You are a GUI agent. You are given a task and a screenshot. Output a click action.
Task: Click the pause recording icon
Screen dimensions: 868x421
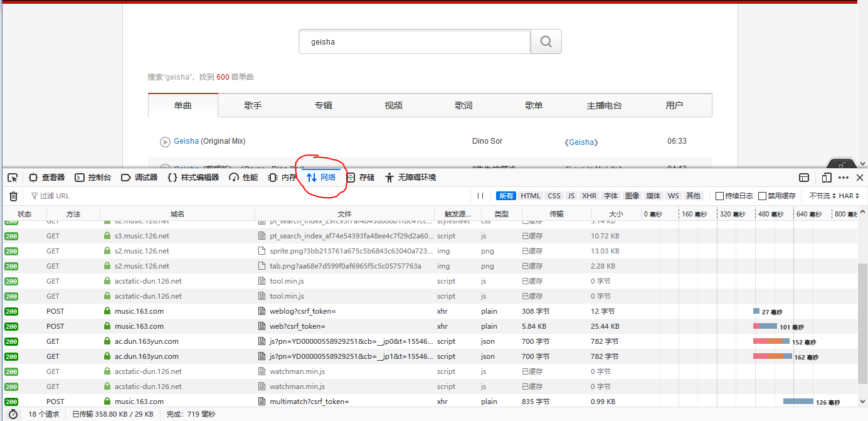pyautogui.click(x=480, y=196)
